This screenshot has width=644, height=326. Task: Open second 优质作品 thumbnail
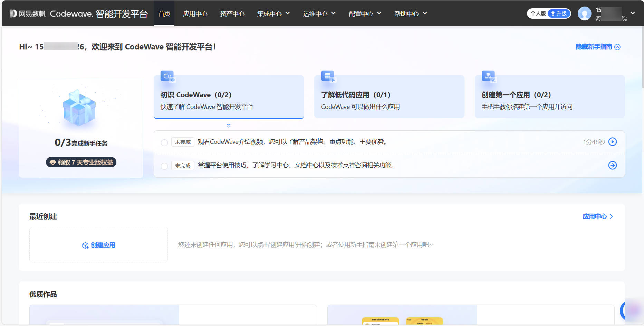click(x=402, y=315)
